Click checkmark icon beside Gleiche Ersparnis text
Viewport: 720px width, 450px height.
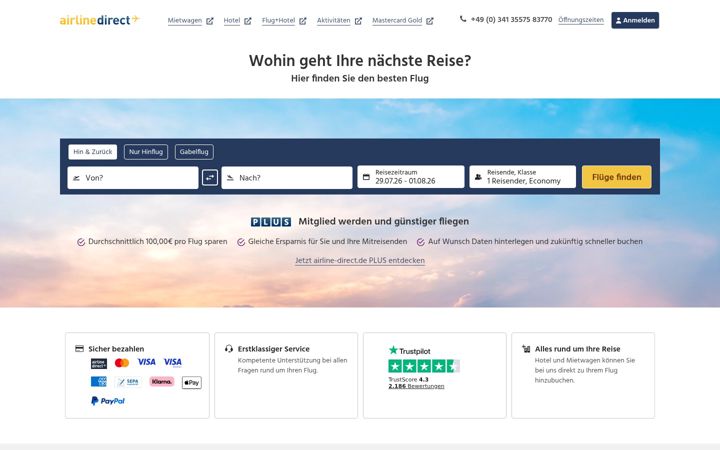click(241, 242)
